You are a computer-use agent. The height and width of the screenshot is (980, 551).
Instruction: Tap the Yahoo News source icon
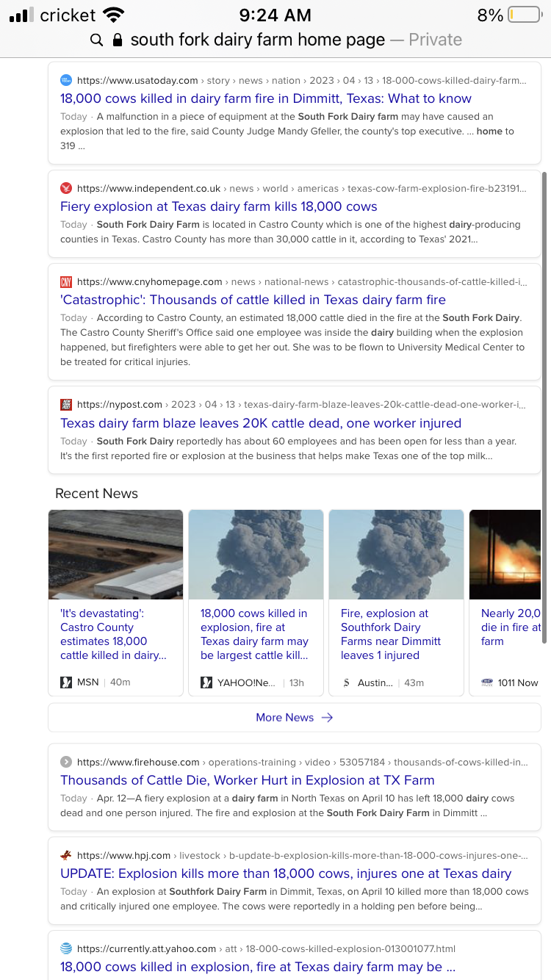point(206,682)
